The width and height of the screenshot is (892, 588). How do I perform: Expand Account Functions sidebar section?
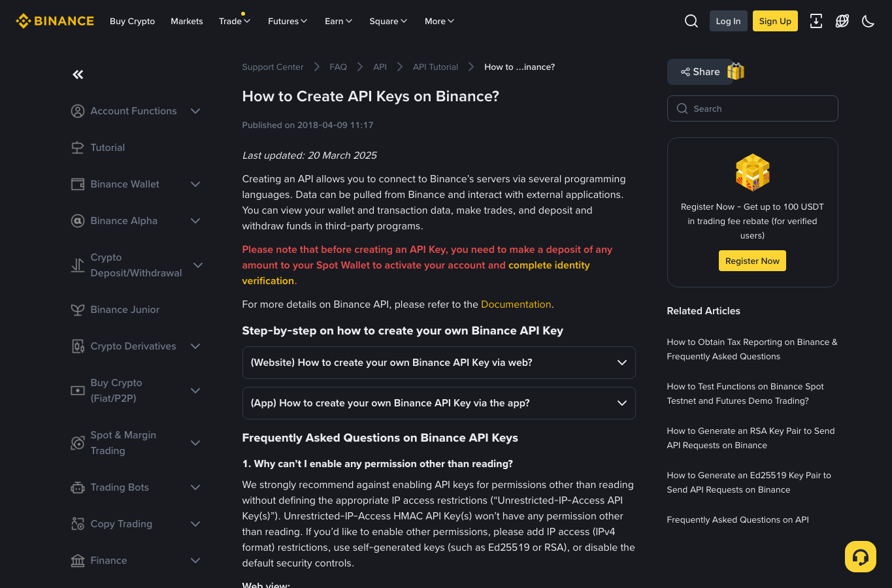[x=136, y=111]
